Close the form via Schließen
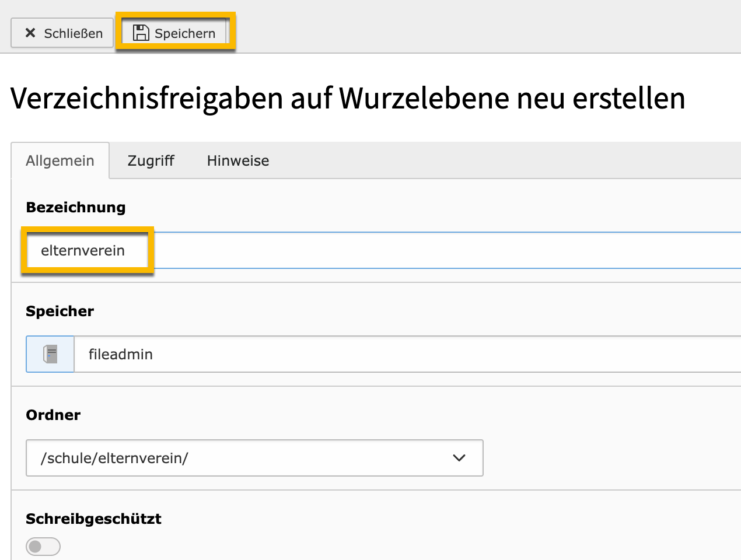741x560 pixels. (62, 33)
